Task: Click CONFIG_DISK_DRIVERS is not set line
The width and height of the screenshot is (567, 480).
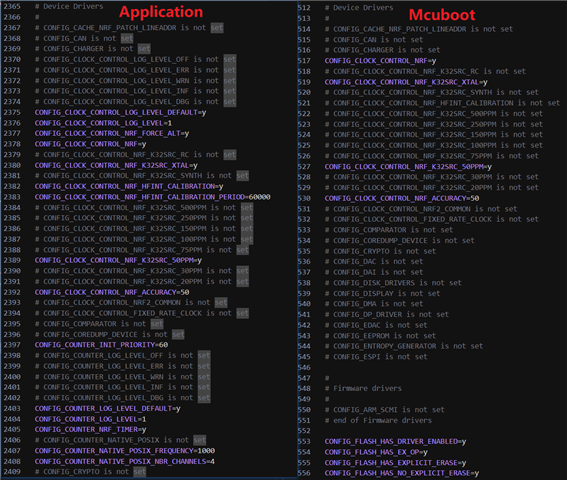Action: (x=393, y=283)
